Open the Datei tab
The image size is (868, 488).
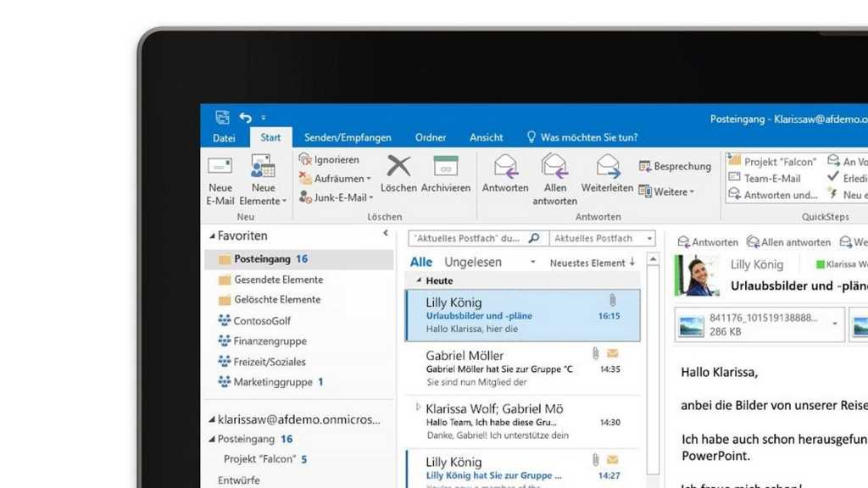pyautogui.click(x=224, y=138)
